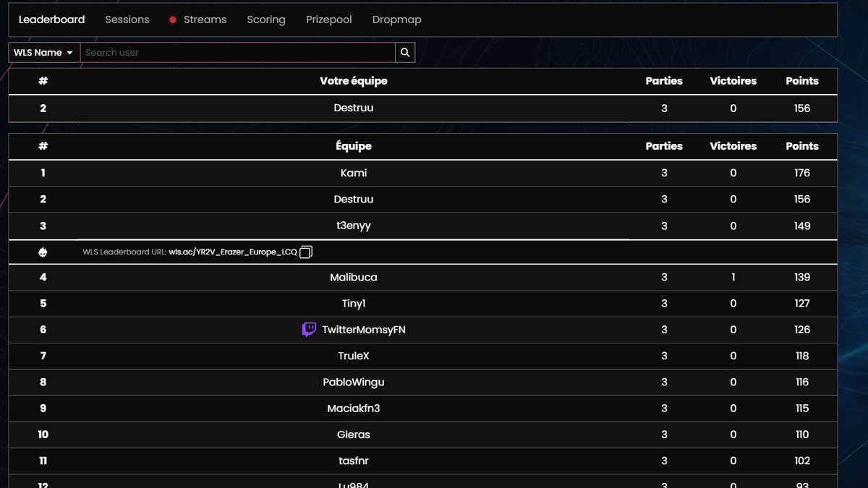Click Victoires header in Votre équipe table

(733, 81)
